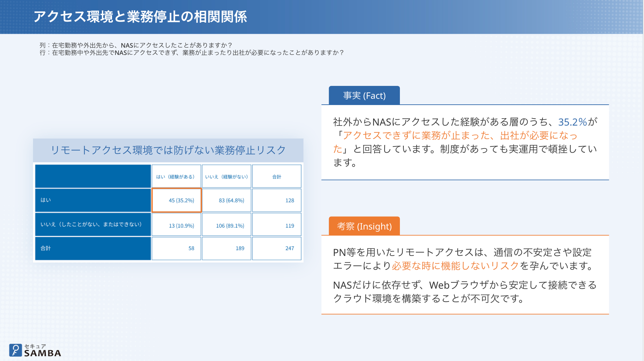Viewport: 644px width, 361px height.
Task: Click the 83 (64.8%) table cell
Action: [x=226, y=200]
